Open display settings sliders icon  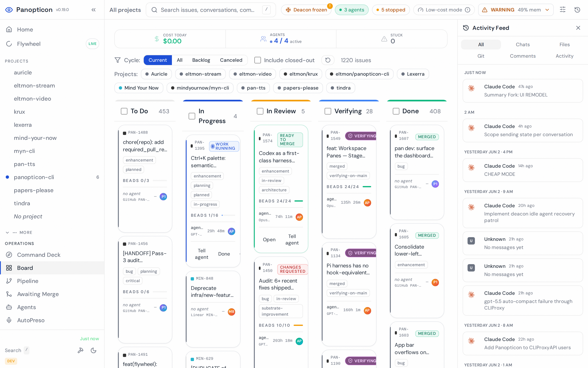tap(562, 10)
